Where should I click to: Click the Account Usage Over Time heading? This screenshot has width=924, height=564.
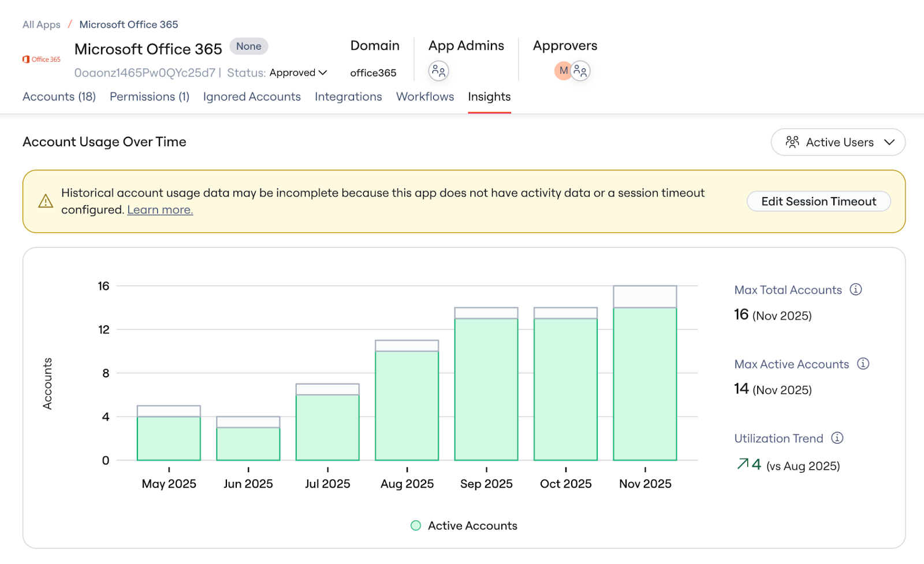(105, 142)
